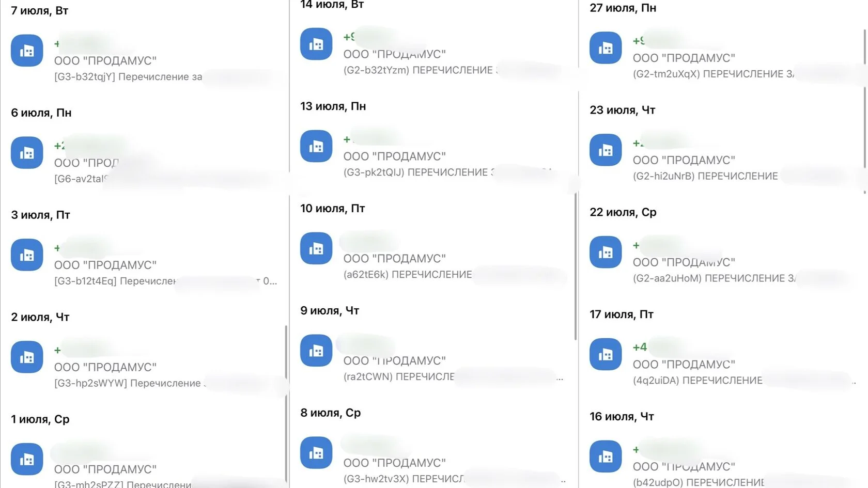Click ООО "ПРОДАМУС" in the 23 июля entry
Image resolution: width=868 pixels, height=488 pixels.
click(684, 161)
